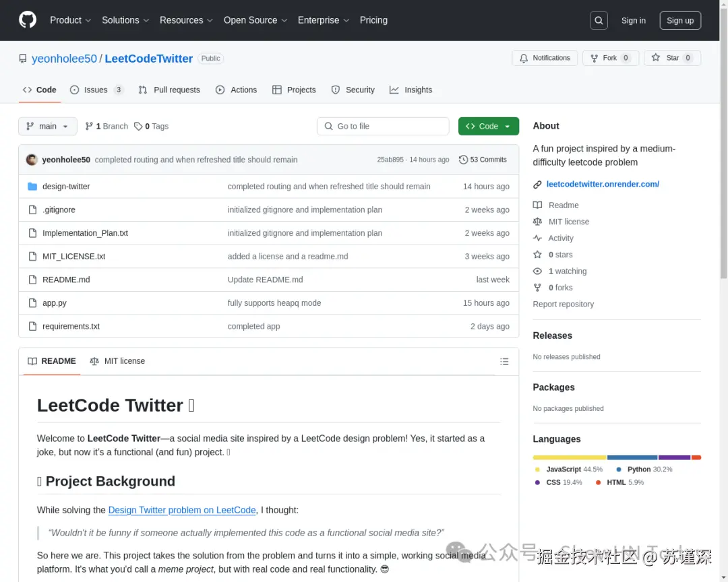Click the file icon beside Implementation_Plan.txt
Screen dimensions: 728x582
coord(32,233)
